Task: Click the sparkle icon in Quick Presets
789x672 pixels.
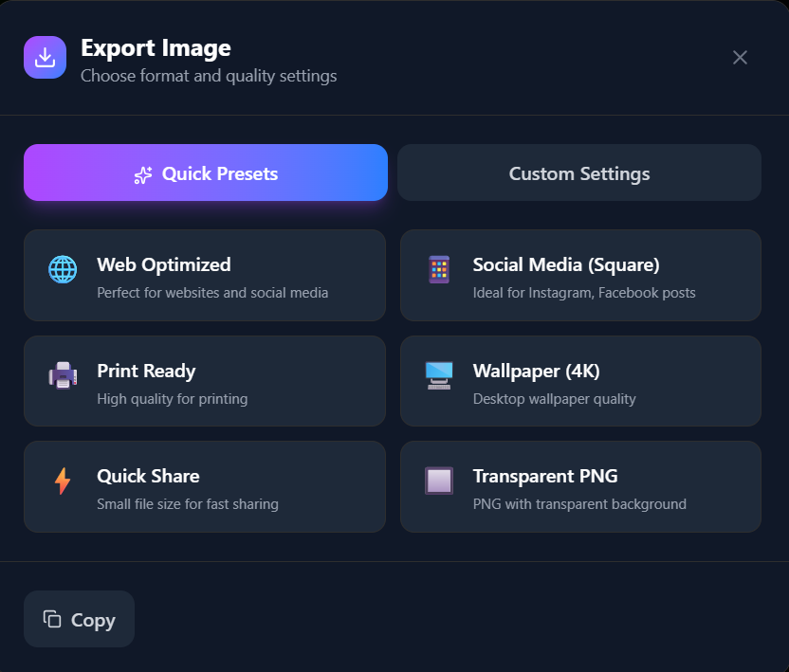Action: pyautogui.click(x=143, y=174)
